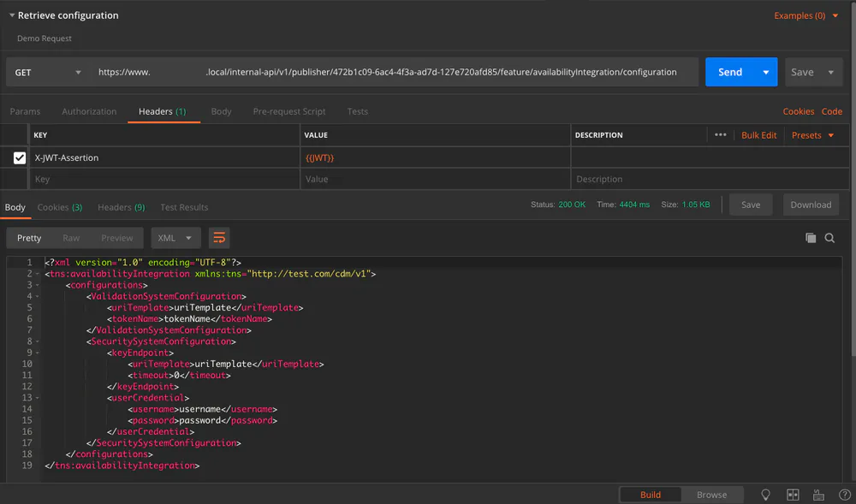
Task: Open the Help question-mark icon
Action: [844, 495]
